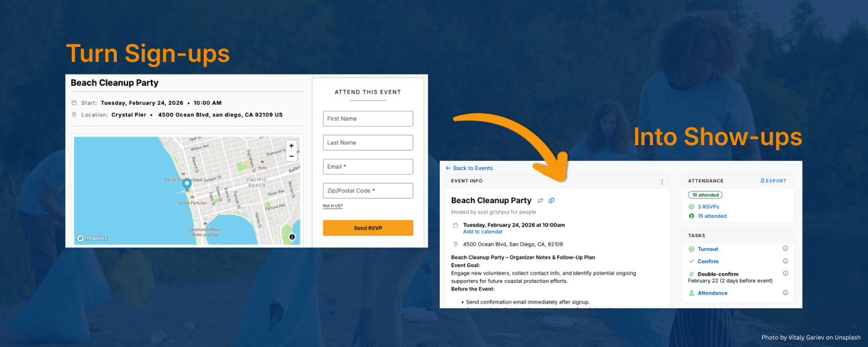Click the checkmark icon beside Turnout
The image size is (868, 347).
pos(692,249)
